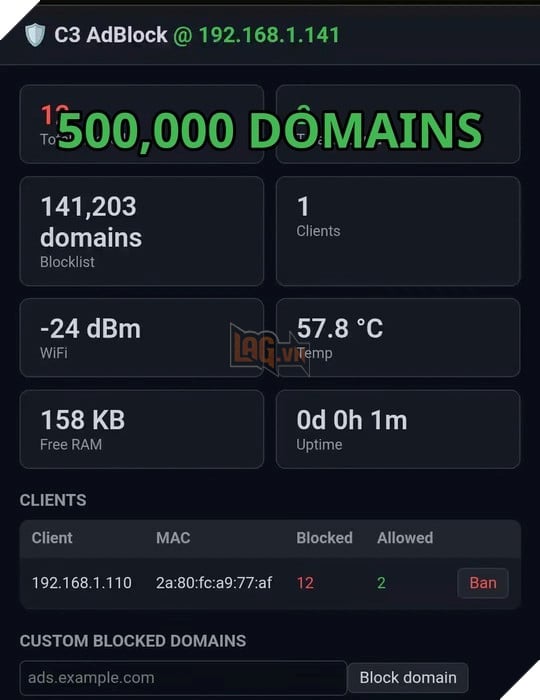This screenshot has width=540, height=700.
Task: Click the shield logo icon
Action: [x=35, y=35]
